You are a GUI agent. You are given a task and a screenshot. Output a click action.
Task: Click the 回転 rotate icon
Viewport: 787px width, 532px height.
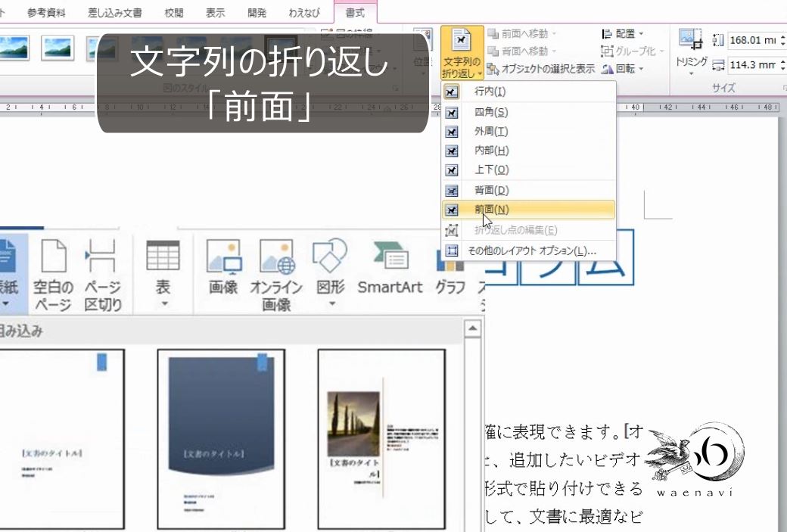(x=608, y=70)
